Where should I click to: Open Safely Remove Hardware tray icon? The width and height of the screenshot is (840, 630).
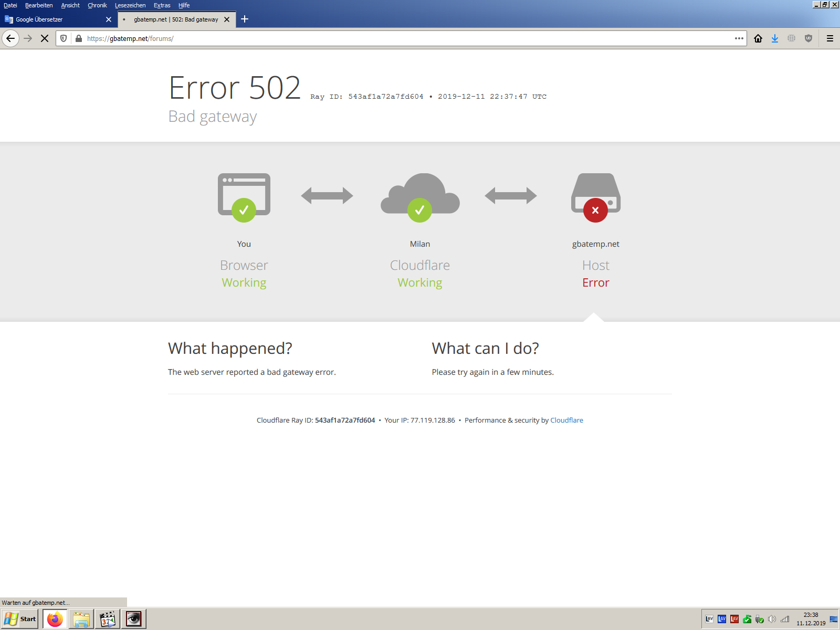760,619
